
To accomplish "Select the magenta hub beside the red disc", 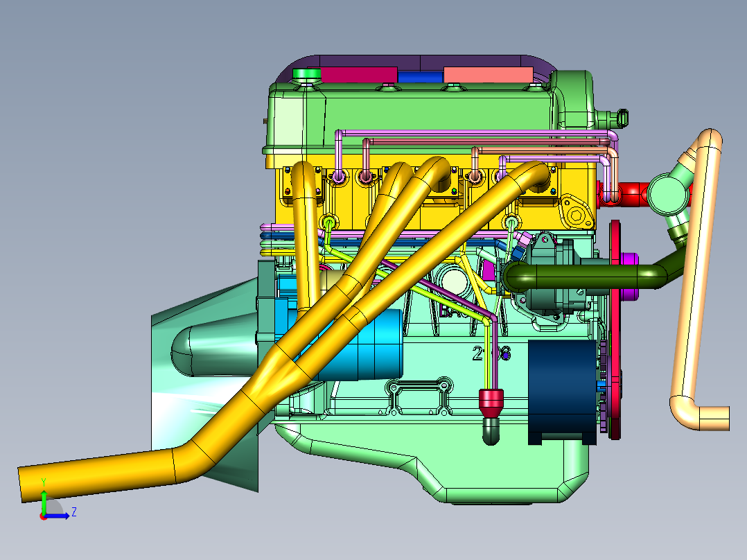I will pos(629,277).
